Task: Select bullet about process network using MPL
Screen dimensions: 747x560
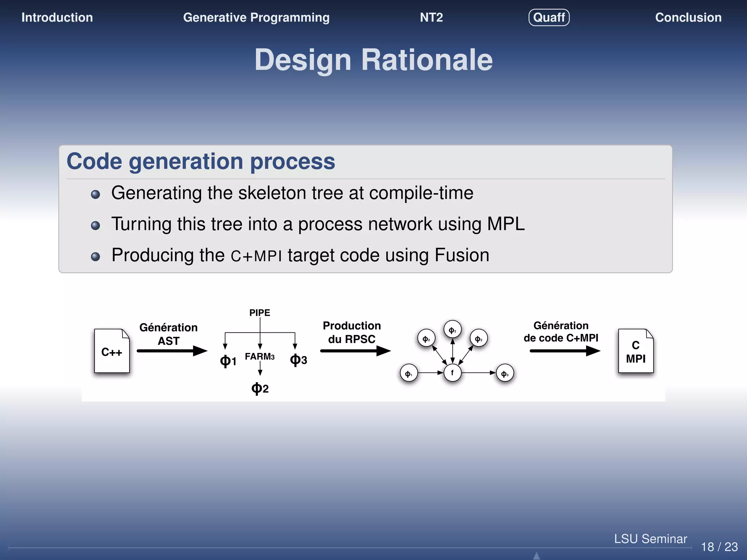Action: click(x=318, y=224)
